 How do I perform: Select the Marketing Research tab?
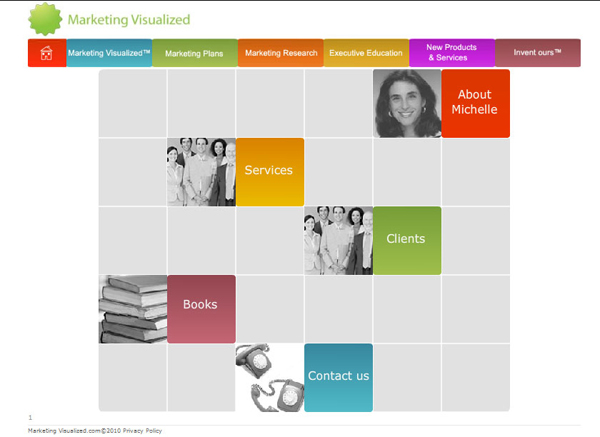[x=281, y=53]
